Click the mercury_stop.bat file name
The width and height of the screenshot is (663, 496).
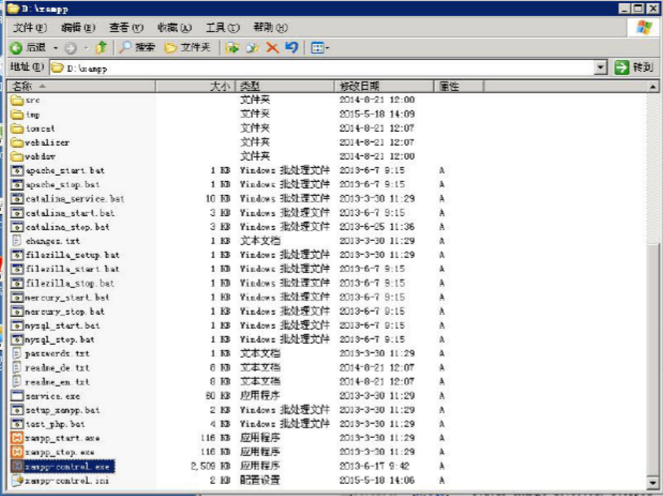click(x=65, y=312)
